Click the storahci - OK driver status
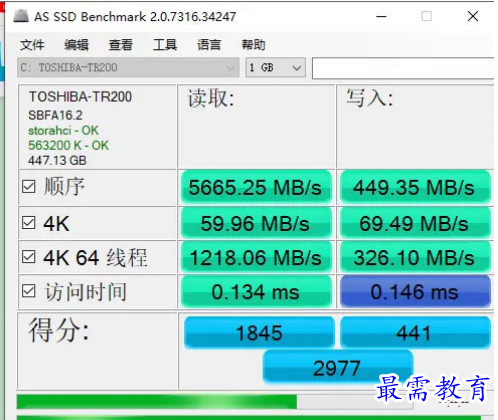 tap(63, 130)
